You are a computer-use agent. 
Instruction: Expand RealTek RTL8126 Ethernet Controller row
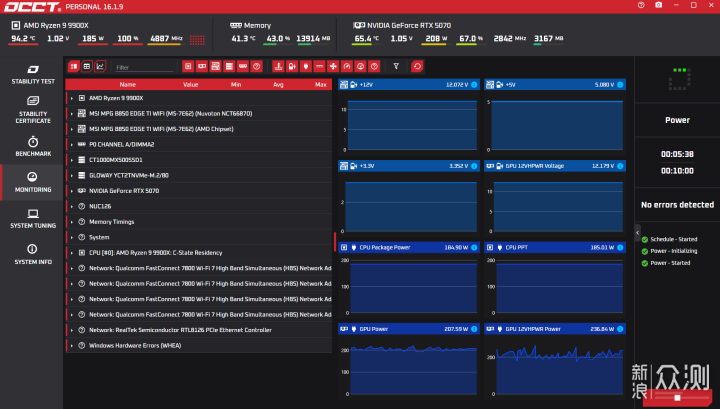point(72,331)
